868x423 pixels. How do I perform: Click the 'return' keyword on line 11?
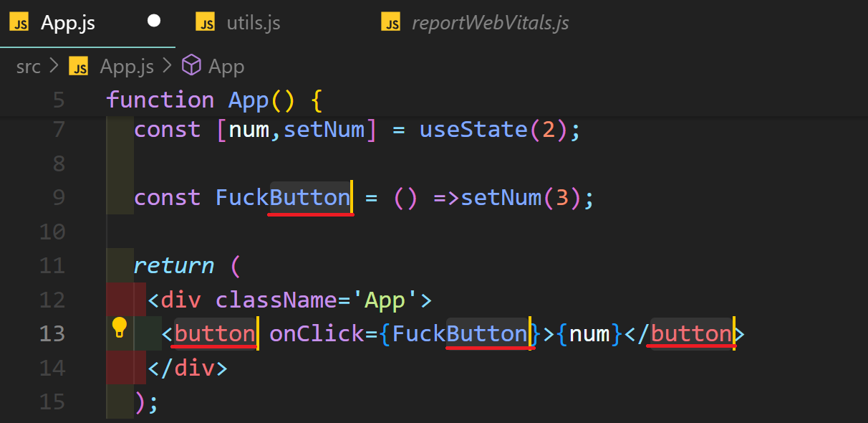coord(174,266)
